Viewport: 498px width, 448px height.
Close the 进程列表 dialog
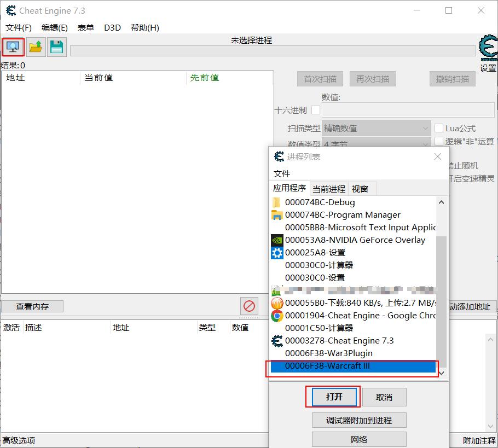tap(438, 156)
